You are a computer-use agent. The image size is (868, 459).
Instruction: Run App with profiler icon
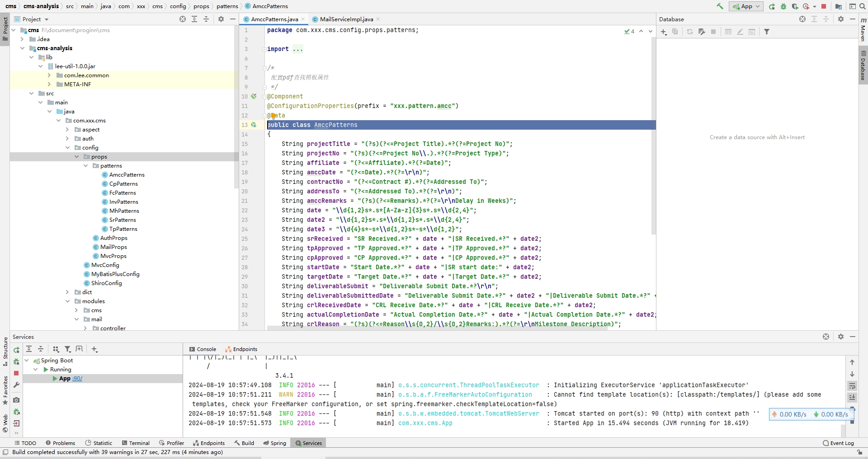tap(807, 6)
